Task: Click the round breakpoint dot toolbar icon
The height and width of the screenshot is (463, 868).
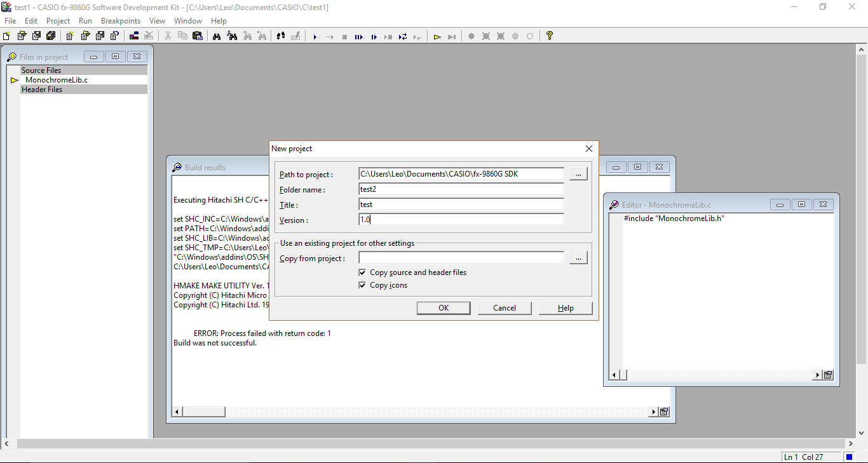Action: tap(471, 36)
